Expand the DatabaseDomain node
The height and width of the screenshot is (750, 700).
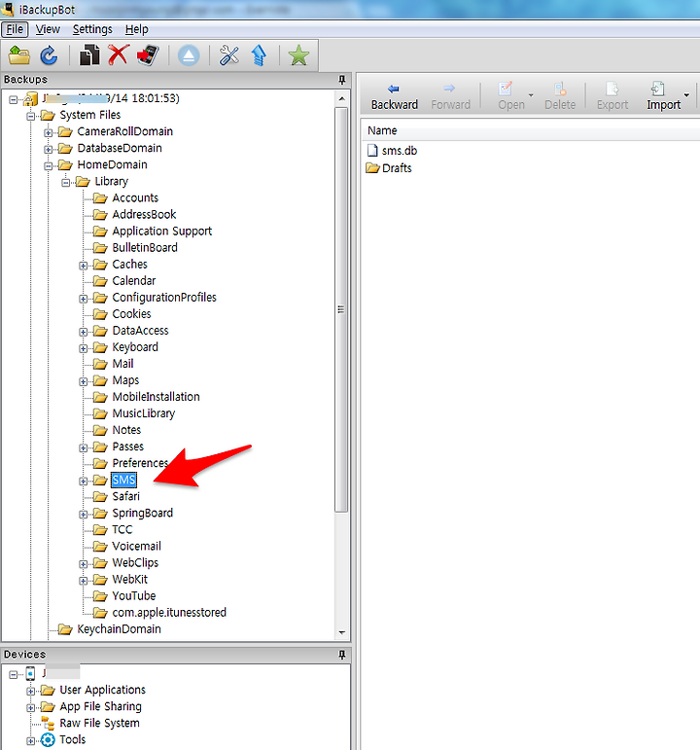48,149
